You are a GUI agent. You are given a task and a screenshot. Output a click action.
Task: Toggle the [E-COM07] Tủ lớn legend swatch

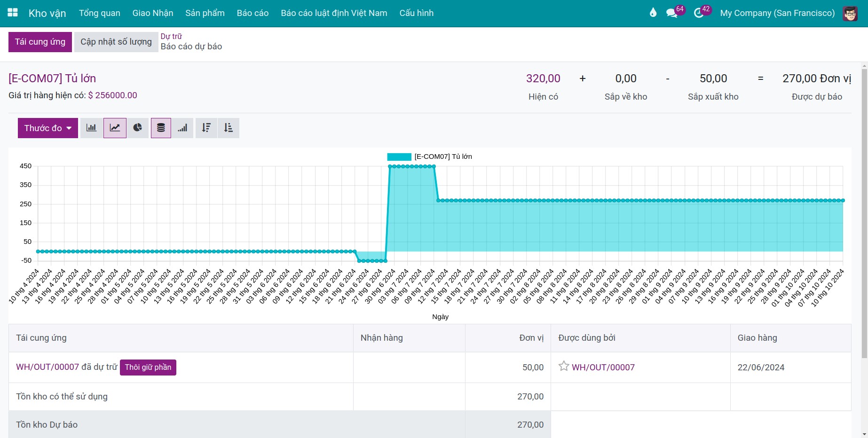click(399, 157)
